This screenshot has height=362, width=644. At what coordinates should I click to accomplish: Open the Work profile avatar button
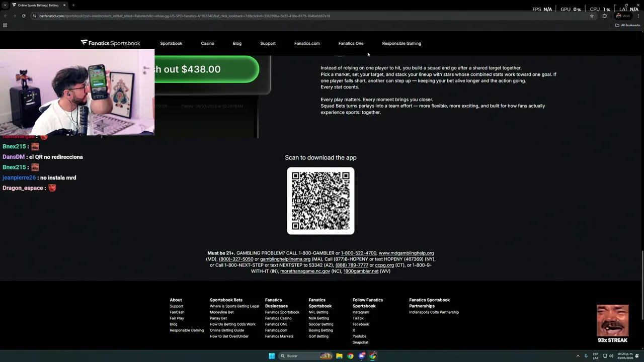[623, 16]
